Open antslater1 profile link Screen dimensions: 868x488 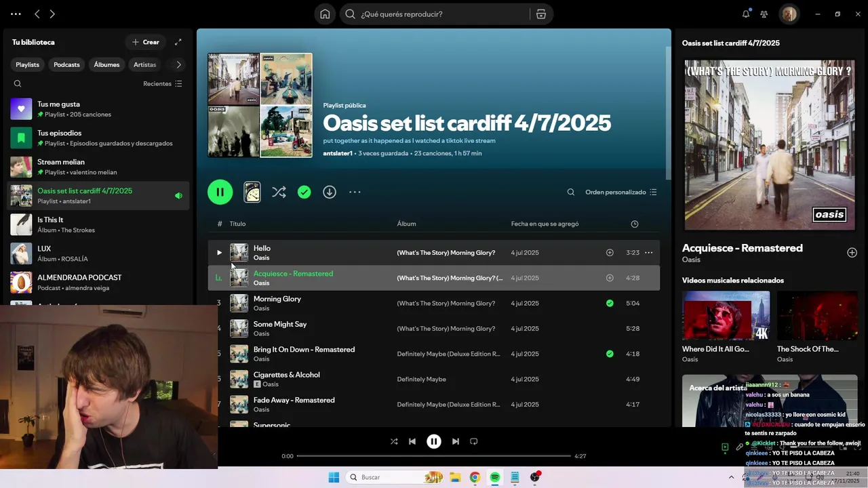(x=338, y=154)
